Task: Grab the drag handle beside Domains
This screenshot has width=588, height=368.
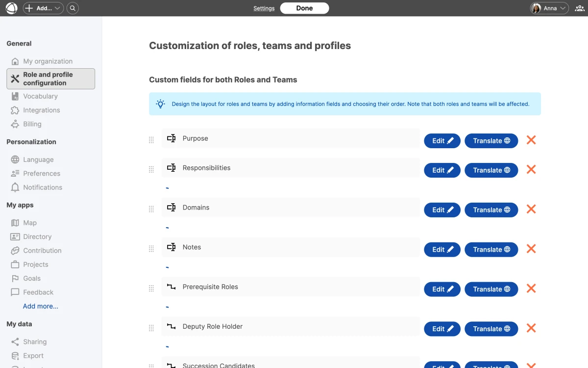Action: tap(151, 209)
